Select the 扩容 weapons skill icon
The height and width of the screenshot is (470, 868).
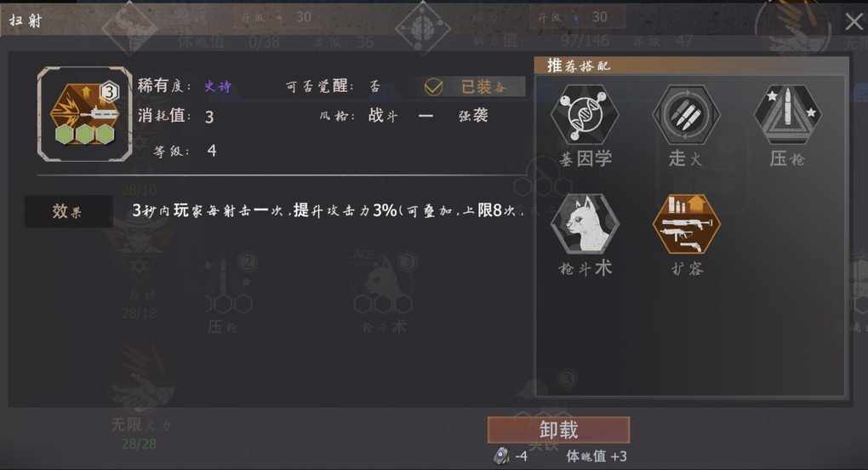(x=687, y=224)
